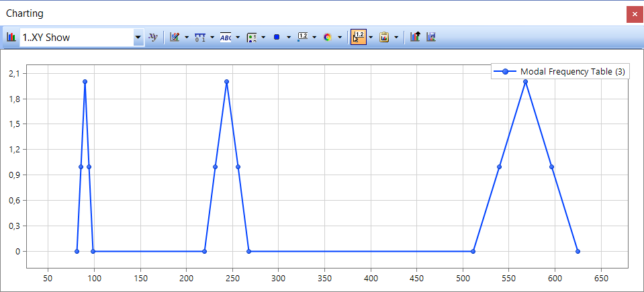The height and width of the screenshot is (292, 644).
Task: Expand the value picker dropdown arrow
Action: click(371, 37)
